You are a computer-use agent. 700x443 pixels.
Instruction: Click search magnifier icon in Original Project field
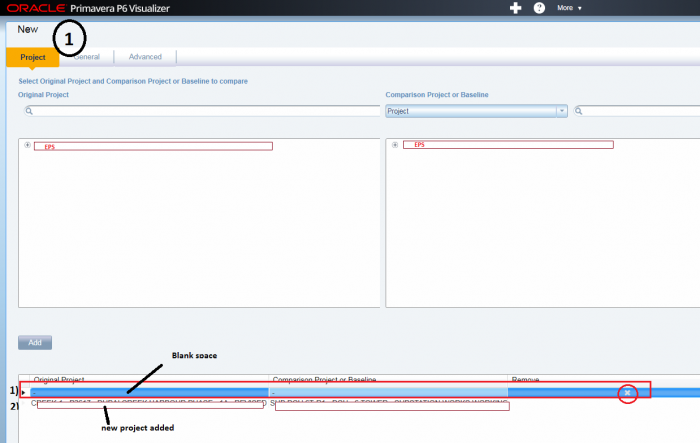[29, 111]
